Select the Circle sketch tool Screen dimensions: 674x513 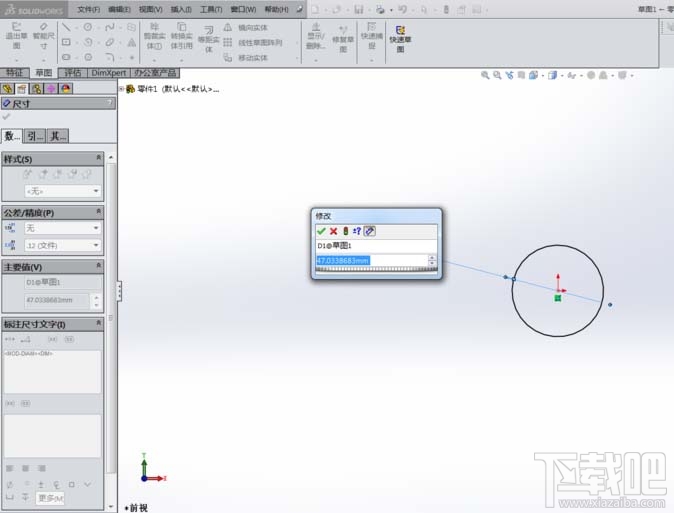pyautogui.click(x=88, y=27)
